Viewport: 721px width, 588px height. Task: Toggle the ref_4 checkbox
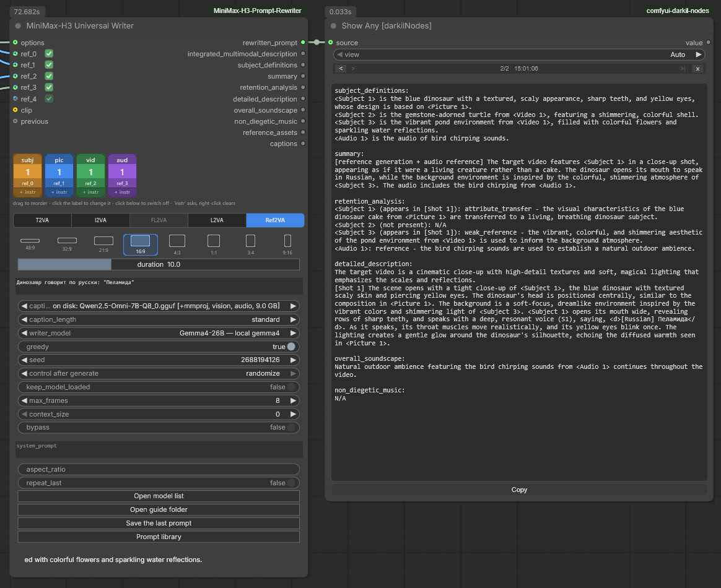click(49, 99)
